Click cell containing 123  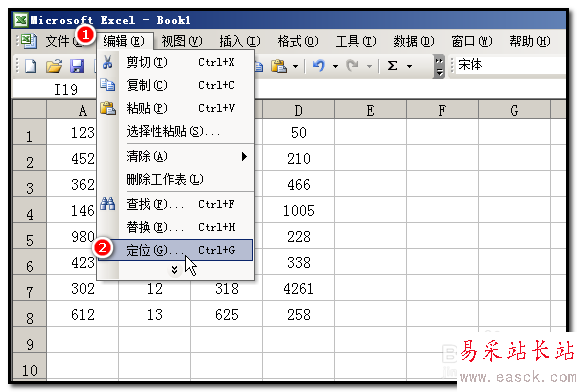point(71,132)
